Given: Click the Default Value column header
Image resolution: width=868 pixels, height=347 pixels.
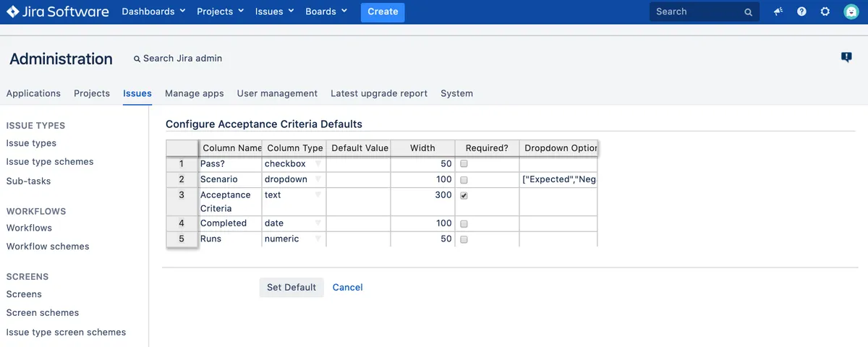Looking at the screenshot, I should point(359,148).
